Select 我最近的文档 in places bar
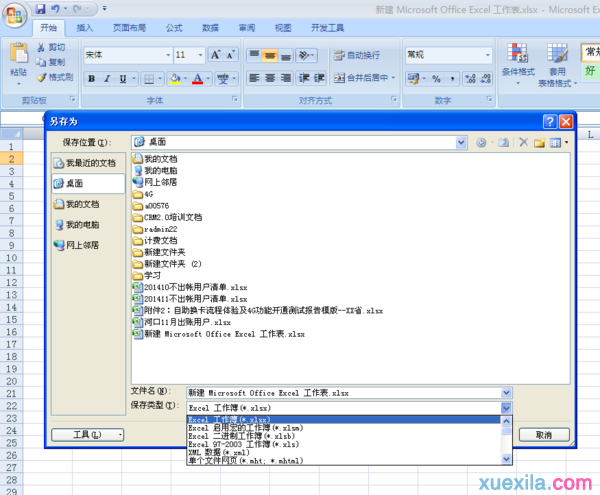600x495 pixels. 88,163
